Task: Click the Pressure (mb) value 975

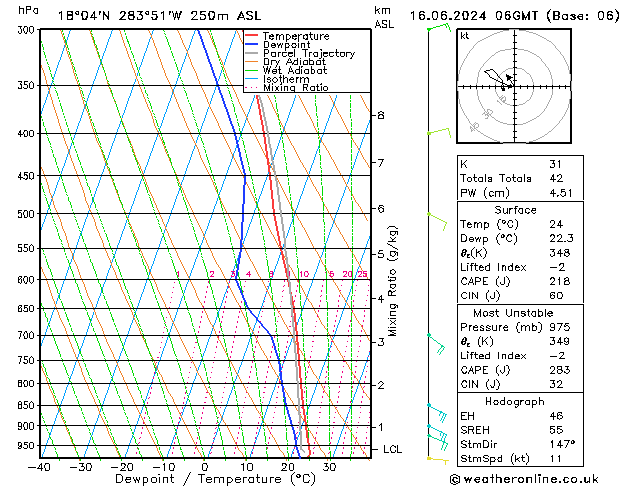Action: 560,327
